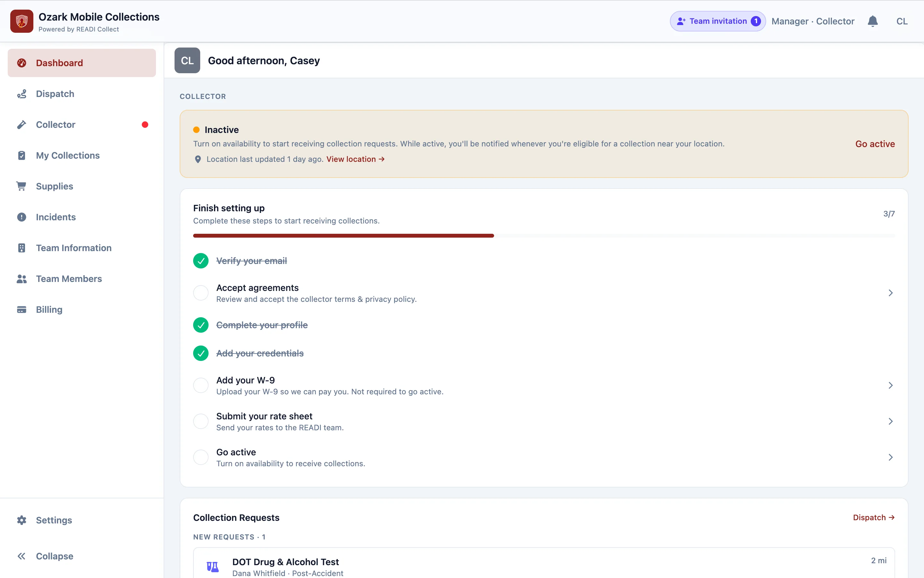Click the Supplies cart icon
The image size is (924, 578).
[21, 186]
